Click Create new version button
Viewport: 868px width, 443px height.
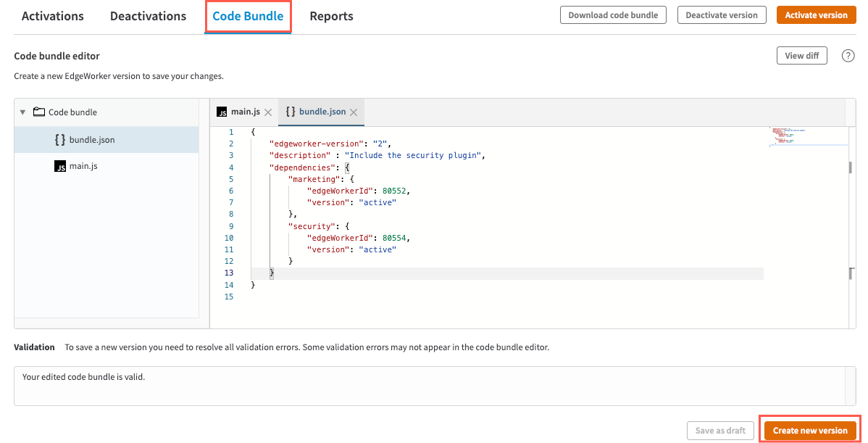coord(809,431)
